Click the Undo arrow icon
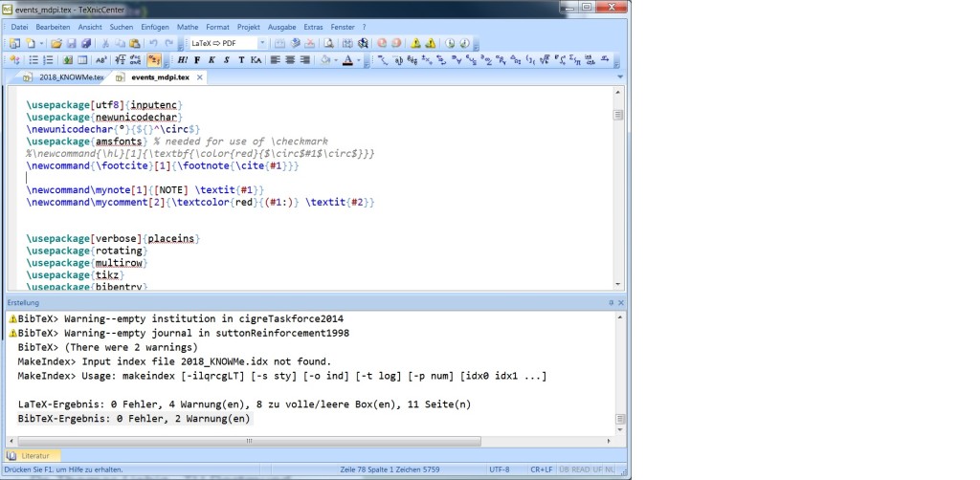The image size is (980, 480). click(x=153, y=43)
